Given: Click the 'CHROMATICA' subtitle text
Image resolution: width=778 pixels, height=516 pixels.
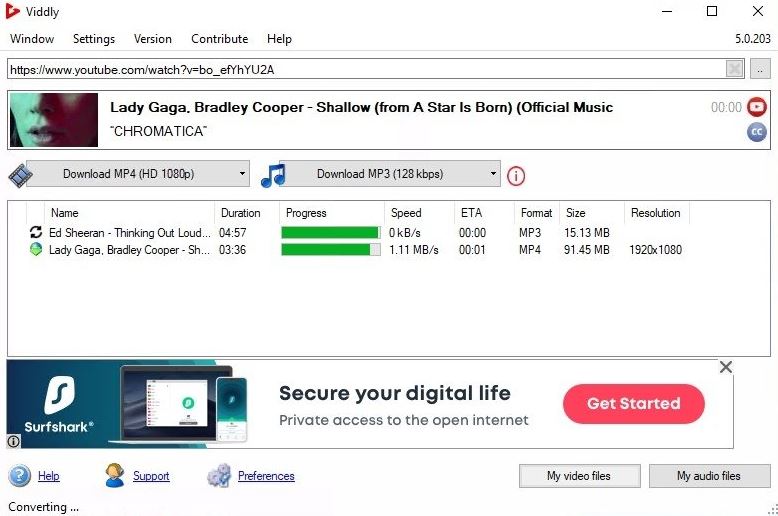Looking at the screenshot, I should 158,131.
